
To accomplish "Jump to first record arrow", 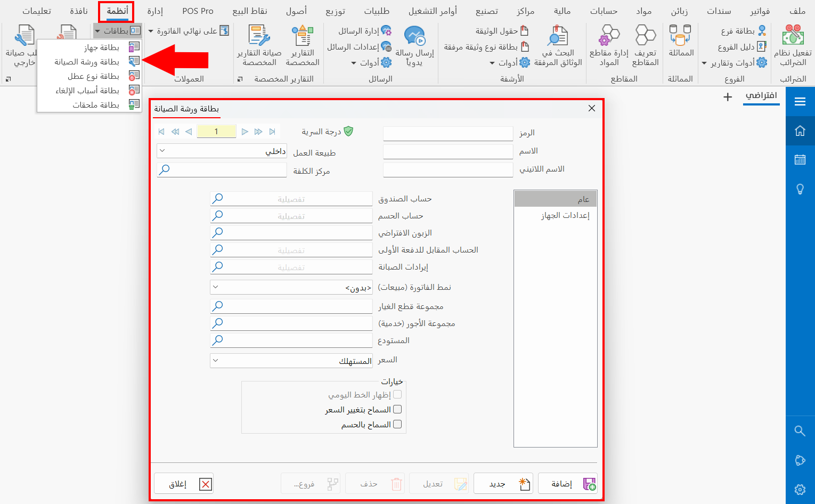I will pos(161,132).
